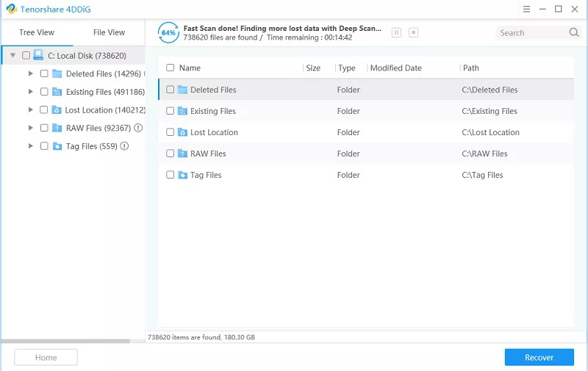
Task: Select C:\RAW Files path cell
Action: pyautogui.click(x=484, y=154)
